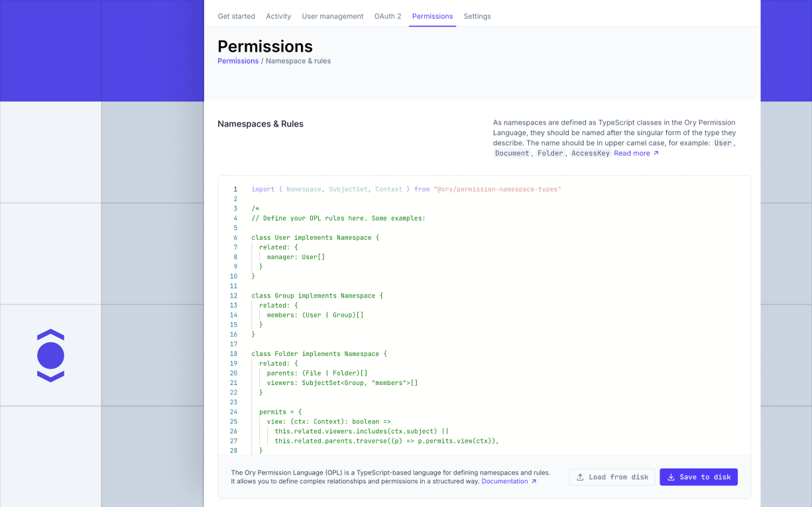Click the 'viewers: SubjectSet<Group, "members">[]' line
Viewport: 812px width, 507px height.
tap(342, 383)
